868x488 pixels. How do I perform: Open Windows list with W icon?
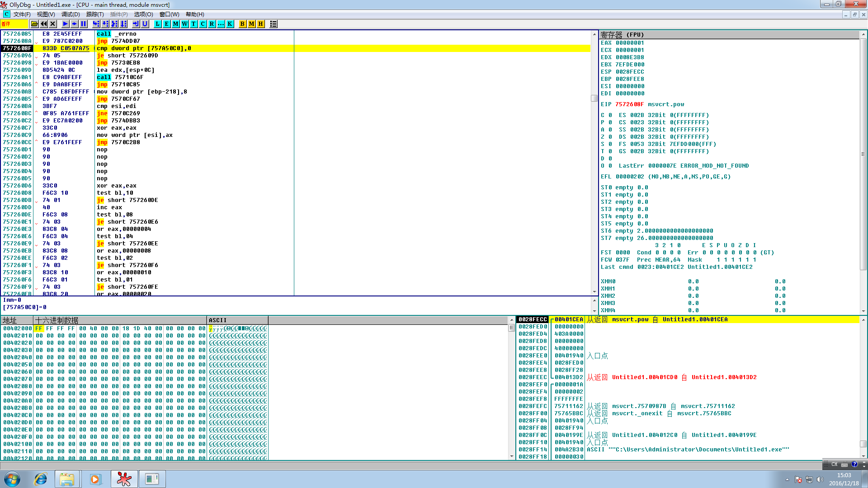click(185, 24)
